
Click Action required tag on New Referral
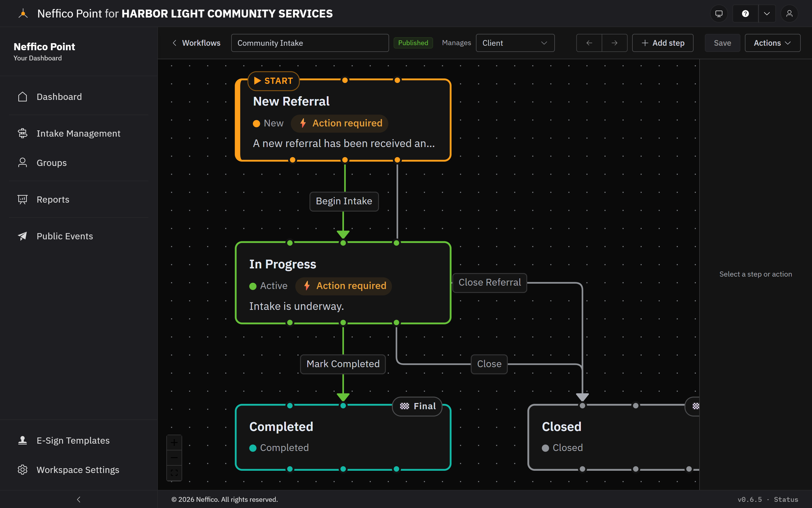339,123
